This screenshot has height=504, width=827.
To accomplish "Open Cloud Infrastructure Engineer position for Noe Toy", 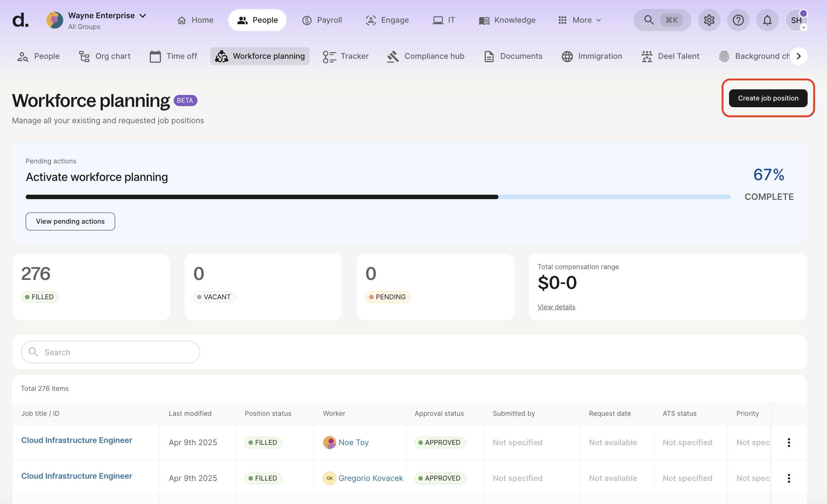I will (x=77, y=440).
